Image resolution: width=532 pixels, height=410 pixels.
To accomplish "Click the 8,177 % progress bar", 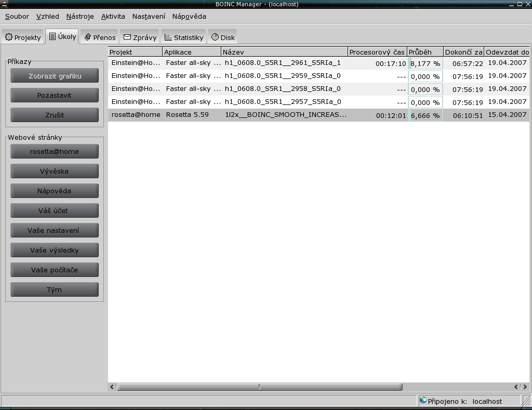I will 425,63.
